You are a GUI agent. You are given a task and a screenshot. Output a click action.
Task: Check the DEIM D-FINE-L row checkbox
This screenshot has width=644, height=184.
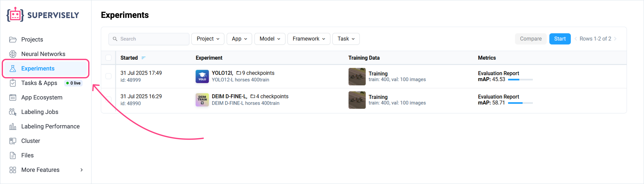click(x=108, y=99)
